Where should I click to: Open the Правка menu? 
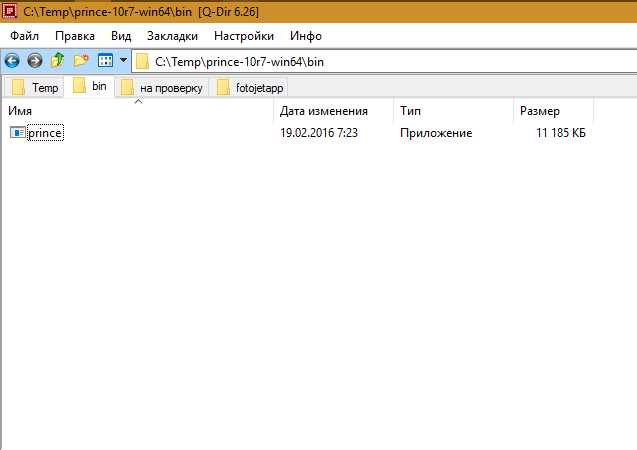click(75, 36)
